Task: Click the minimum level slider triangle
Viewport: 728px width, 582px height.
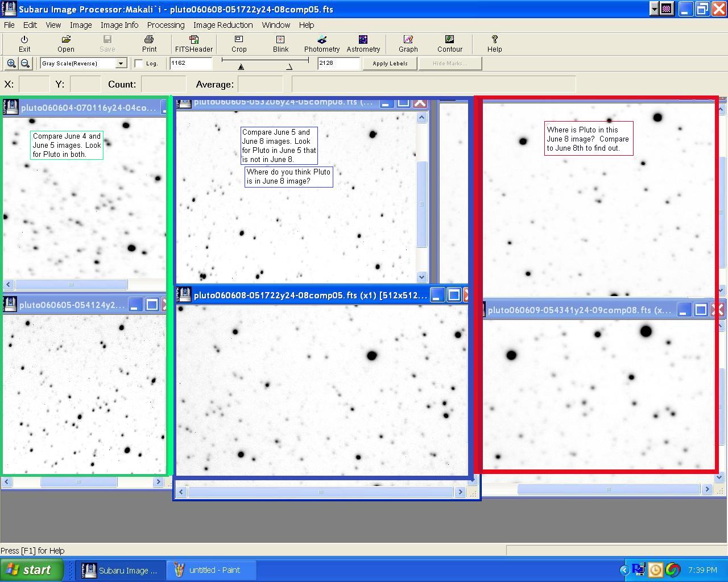Action: click(241, 67)
